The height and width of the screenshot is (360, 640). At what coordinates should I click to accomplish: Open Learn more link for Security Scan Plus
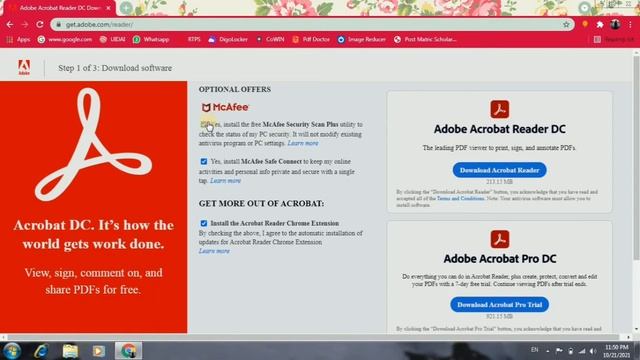[303, 143]
